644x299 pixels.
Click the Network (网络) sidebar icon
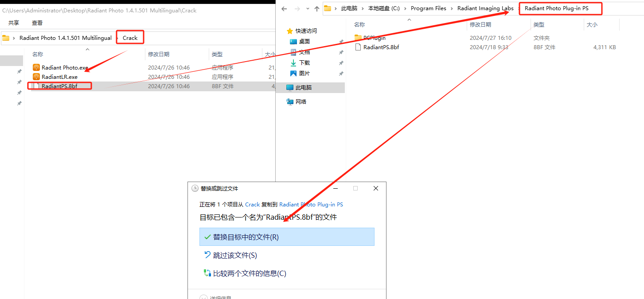point(290,102)
